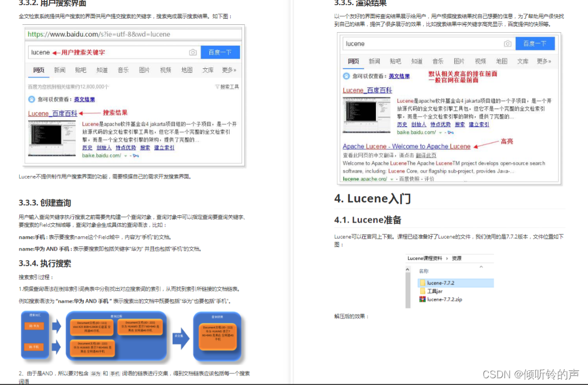Open dropdown arrow after baike.baidu.com/ in section 3.3.5
The image size is (588, 385).
pos(440,132)
